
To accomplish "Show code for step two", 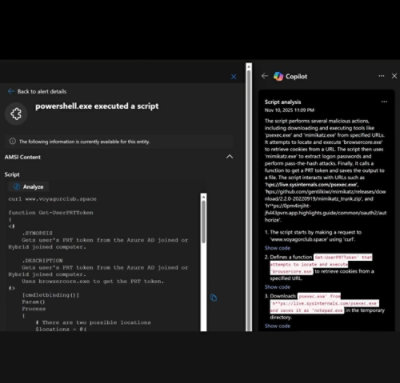I will (277, 287).
